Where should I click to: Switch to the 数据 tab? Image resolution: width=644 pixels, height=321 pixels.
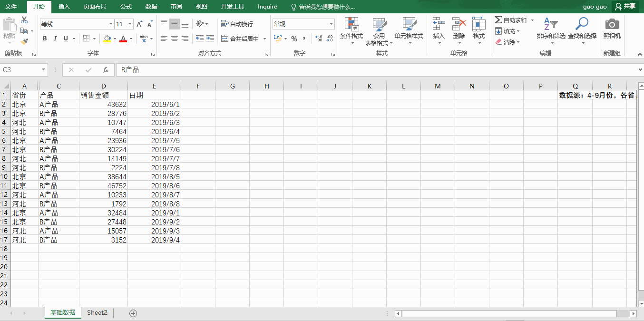point(151,7)
